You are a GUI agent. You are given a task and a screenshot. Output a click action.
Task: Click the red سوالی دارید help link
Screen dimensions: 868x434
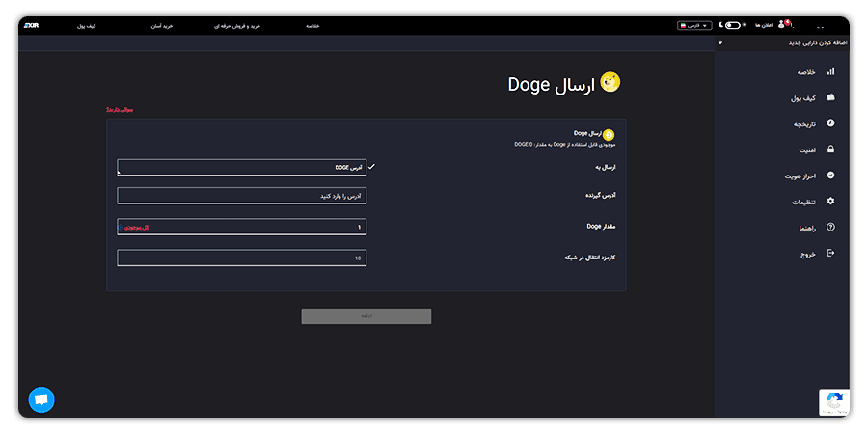tap(120, 110)
